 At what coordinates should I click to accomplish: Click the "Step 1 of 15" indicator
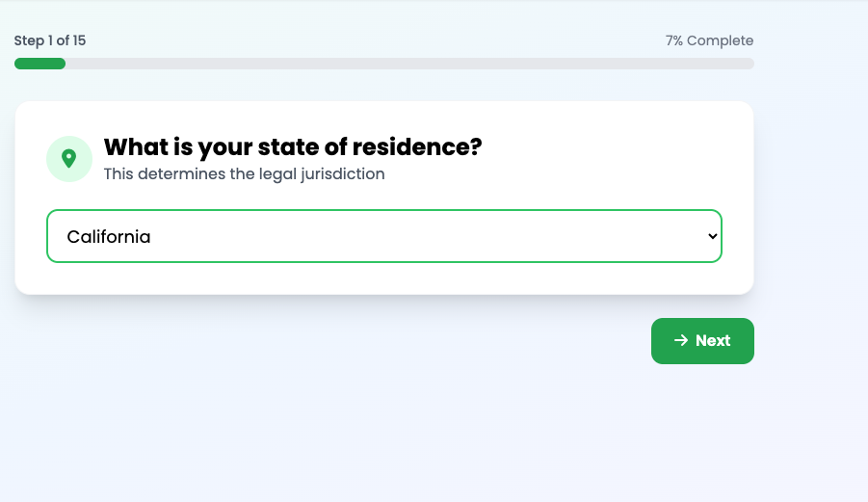(x=50, y=40)
